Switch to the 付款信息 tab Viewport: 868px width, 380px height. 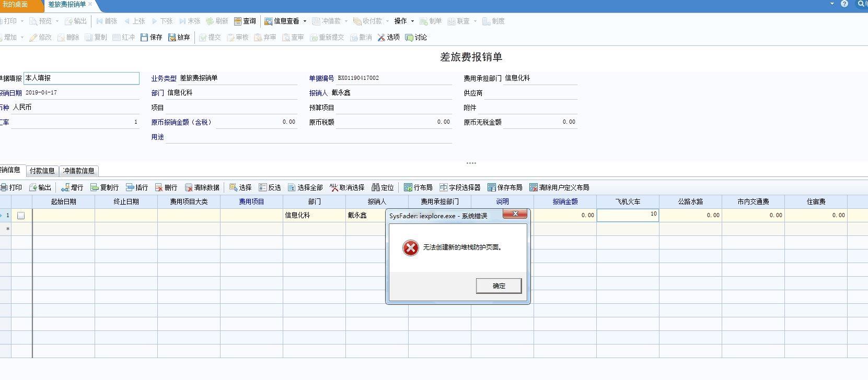42,171
